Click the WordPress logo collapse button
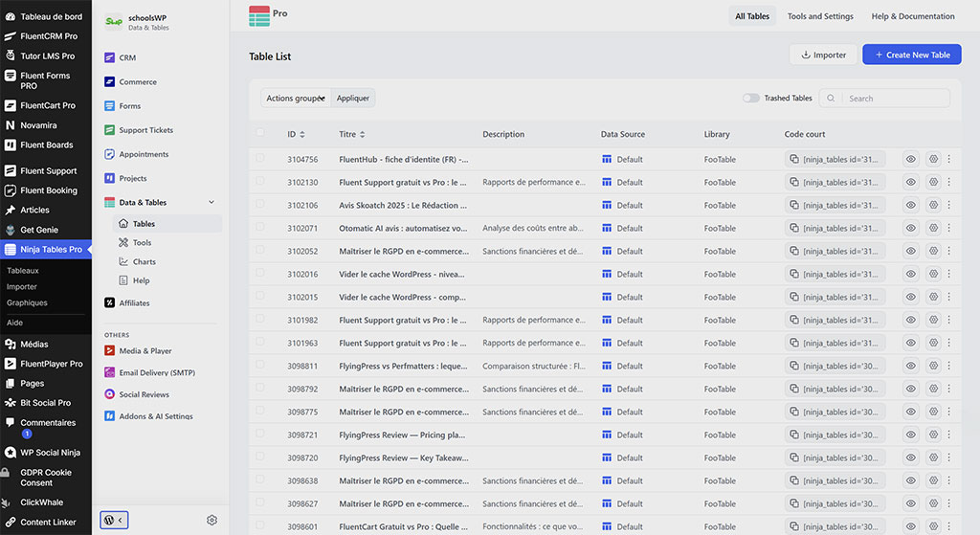980x535 pixels. tap(115, 520)
